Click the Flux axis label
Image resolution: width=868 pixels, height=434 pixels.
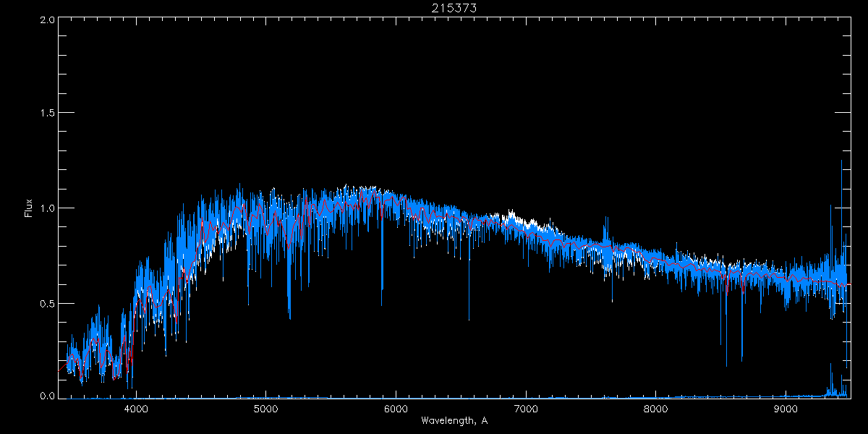pos(29,208)
